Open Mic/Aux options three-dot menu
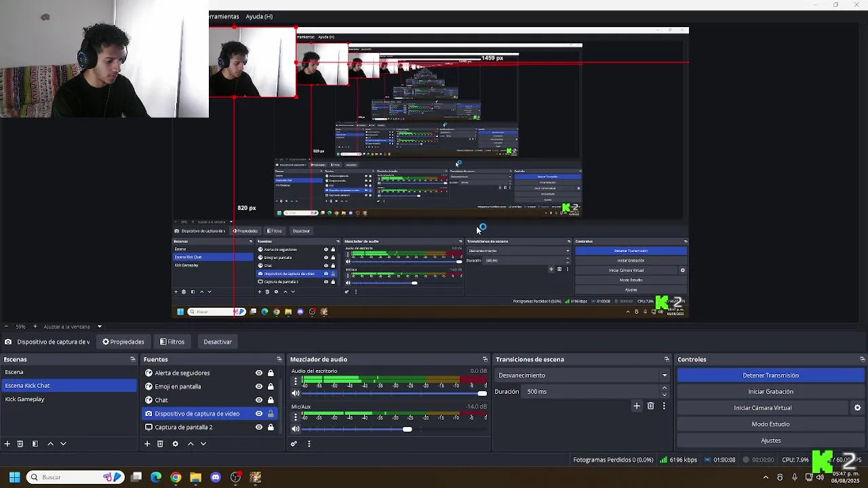The width and height of the screenshot is (868, 488). pos(296,417)
